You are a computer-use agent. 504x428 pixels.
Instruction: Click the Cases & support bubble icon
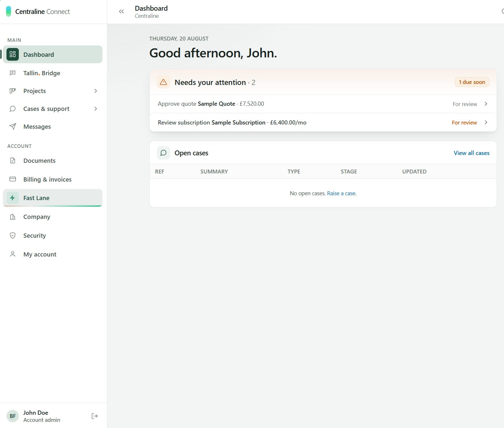coord(13,109)
